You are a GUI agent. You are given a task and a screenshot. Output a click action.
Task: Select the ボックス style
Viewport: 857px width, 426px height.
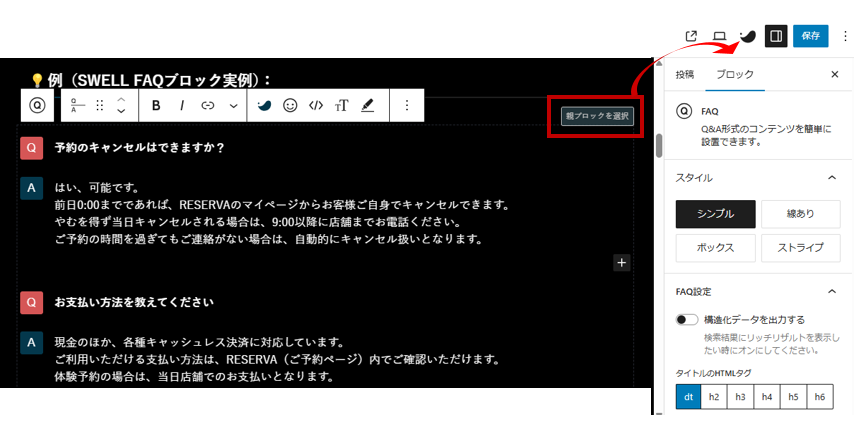715,248
